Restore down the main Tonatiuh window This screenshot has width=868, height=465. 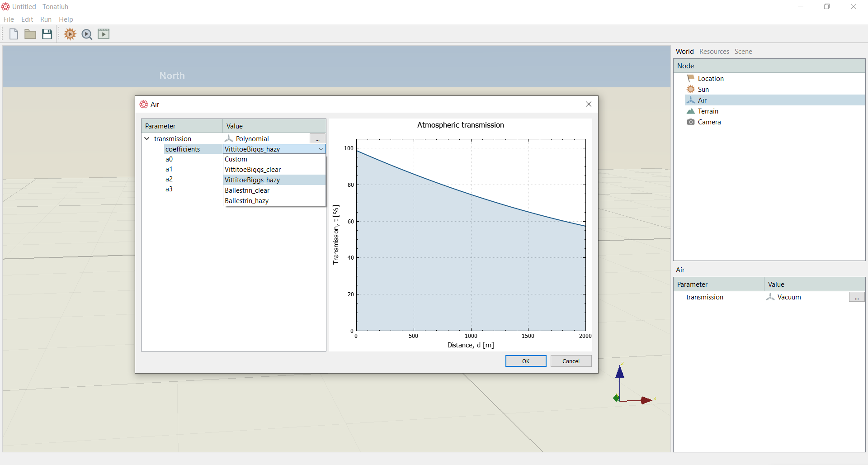pos(827,6)
